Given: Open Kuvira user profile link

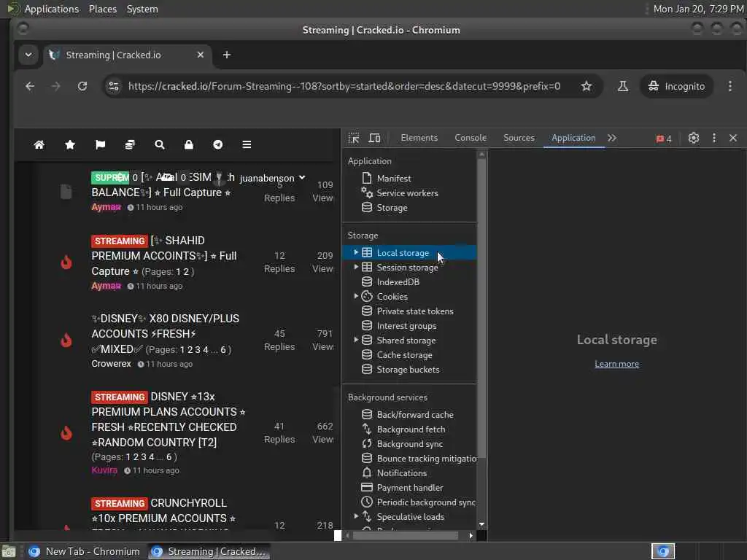Looking at the screenshot, I should 104,470.
